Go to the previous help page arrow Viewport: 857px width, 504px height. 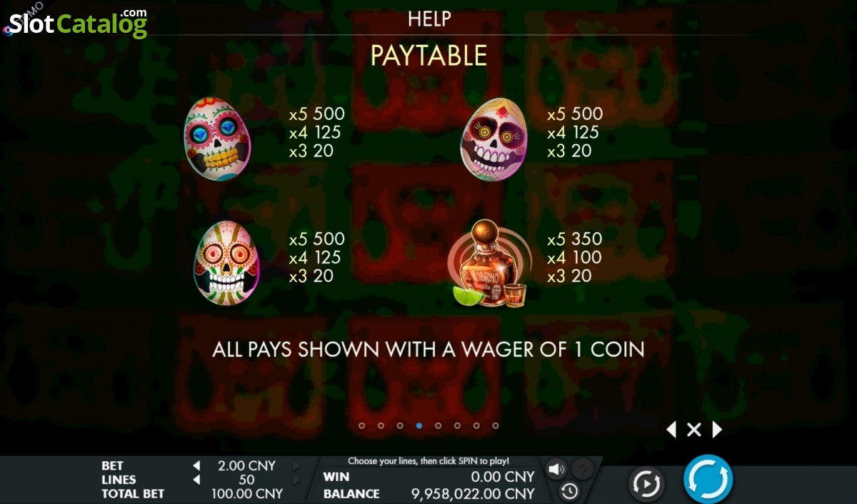[671, 429]
